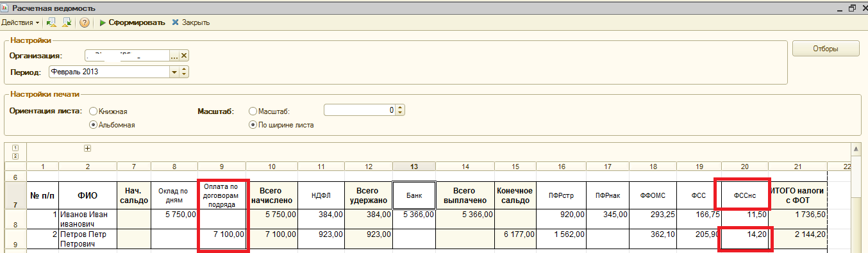Clear the Организация field with X button
The width and height of the screenshot is (868, 253).
(x=184, y=56)
